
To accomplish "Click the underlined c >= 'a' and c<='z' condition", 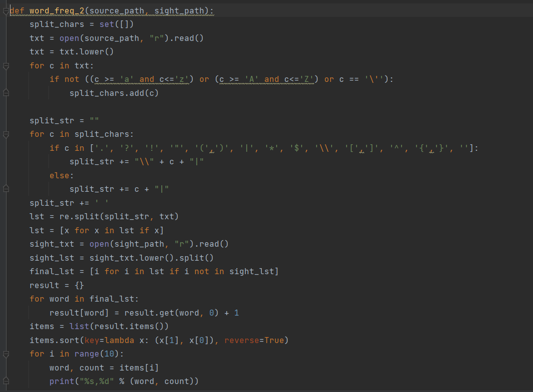I will click(142, 79).
